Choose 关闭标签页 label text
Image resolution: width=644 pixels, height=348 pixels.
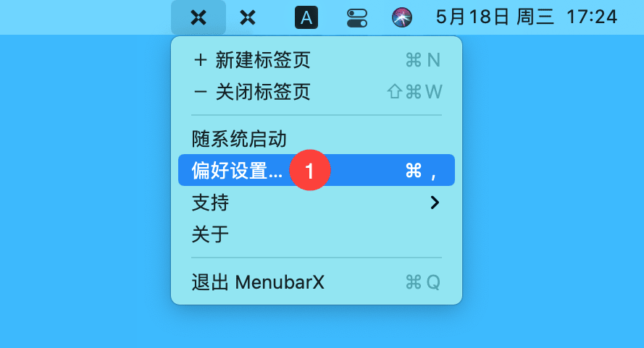point(263,92)
